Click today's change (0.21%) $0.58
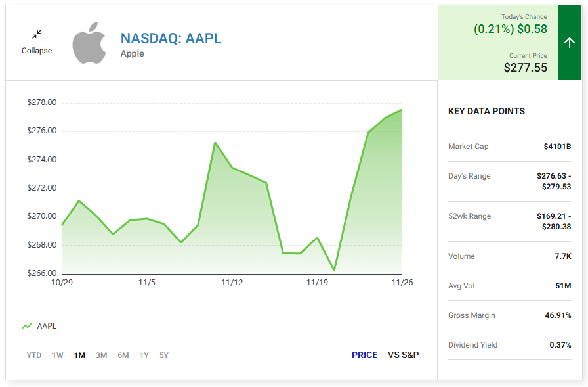This screenshot has height=387, width=588. click(511, 29)
